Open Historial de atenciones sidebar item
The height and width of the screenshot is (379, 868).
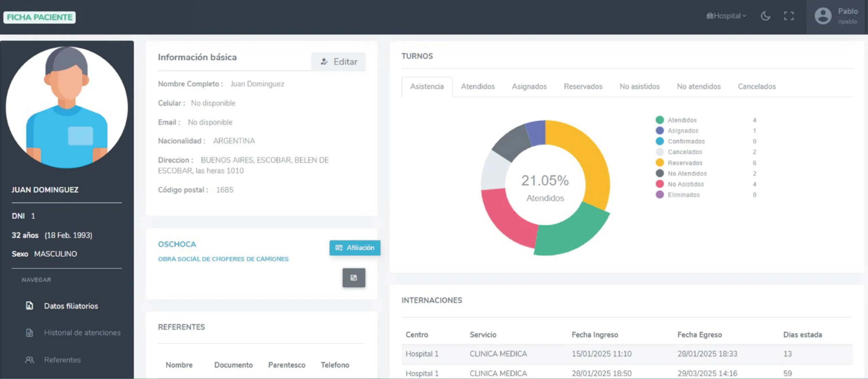click(82, 333)
